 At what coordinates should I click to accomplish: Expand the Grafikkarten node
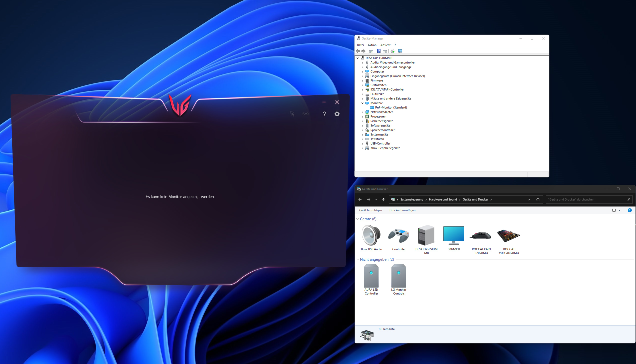click(x=362, y=85)
